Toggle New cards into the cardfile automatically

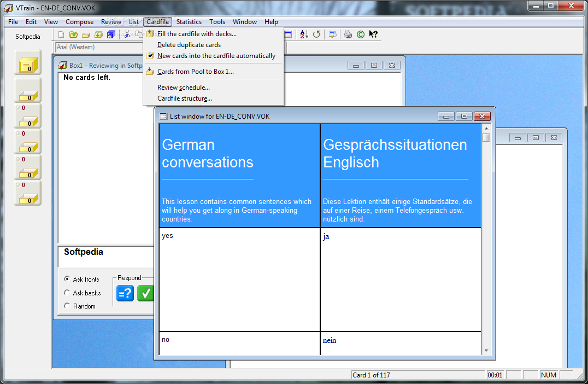point(213,56)
